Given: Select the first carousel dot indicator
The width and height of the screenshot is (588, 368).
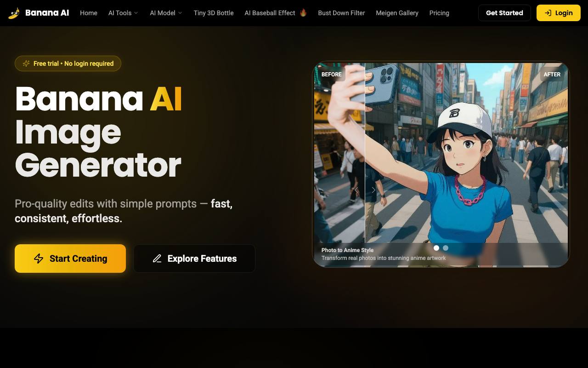Looking at the screenshot, I should coord(436,248).
